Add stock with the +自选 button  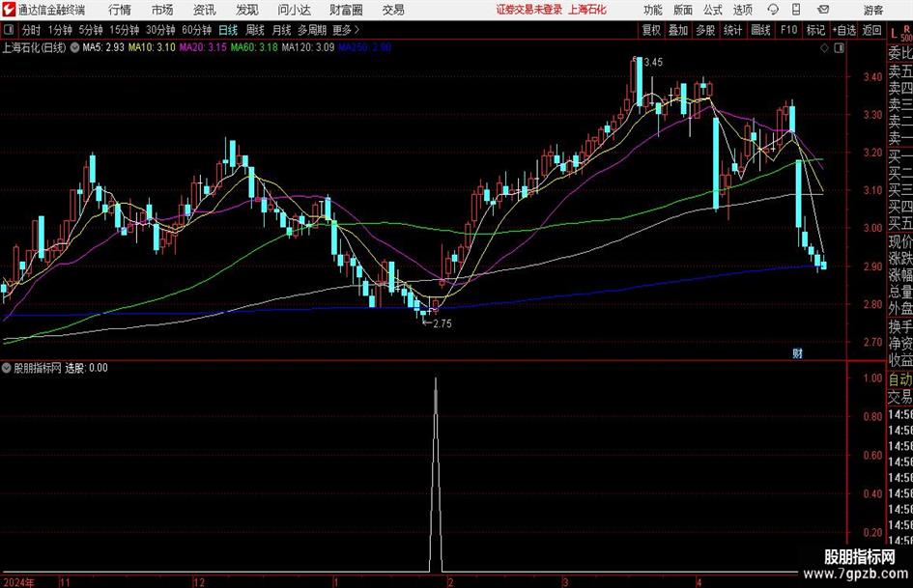point(843,30)
